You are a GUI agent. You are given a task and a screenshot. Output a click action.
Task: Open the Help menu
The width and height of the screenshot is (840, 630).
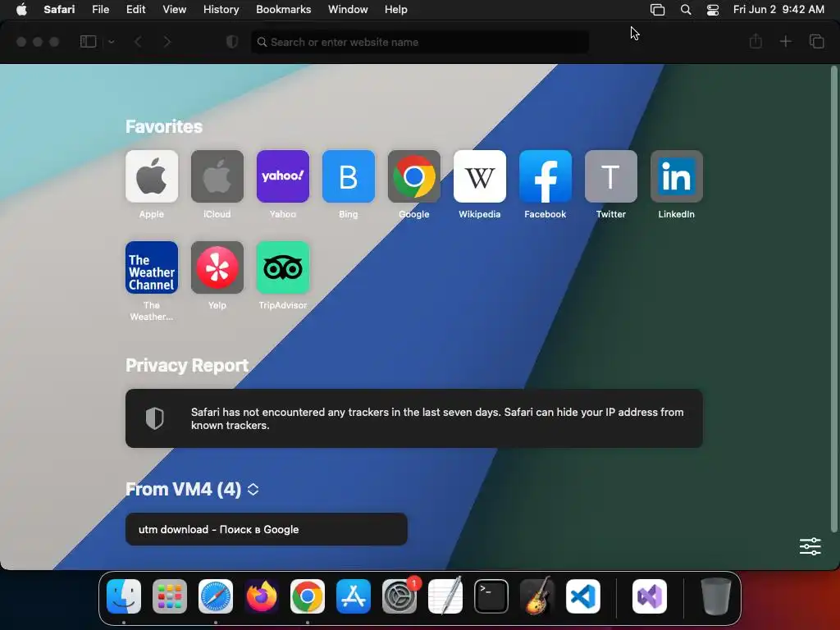click(x=396, y=10)
